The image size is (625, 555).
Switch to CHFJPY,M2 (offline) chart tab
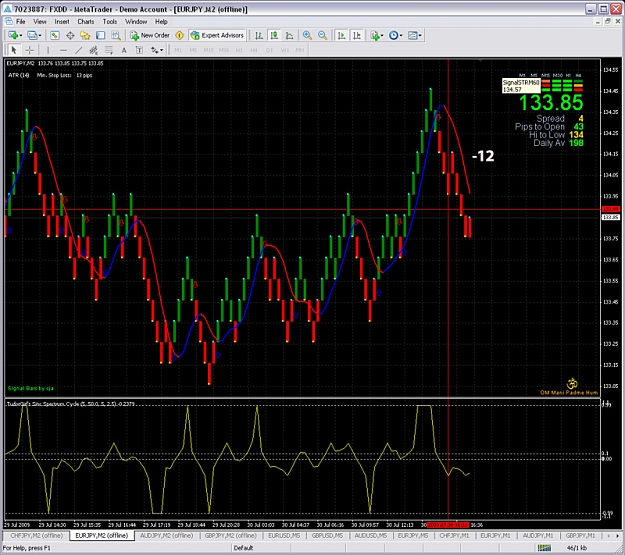[x=36, y=535]
